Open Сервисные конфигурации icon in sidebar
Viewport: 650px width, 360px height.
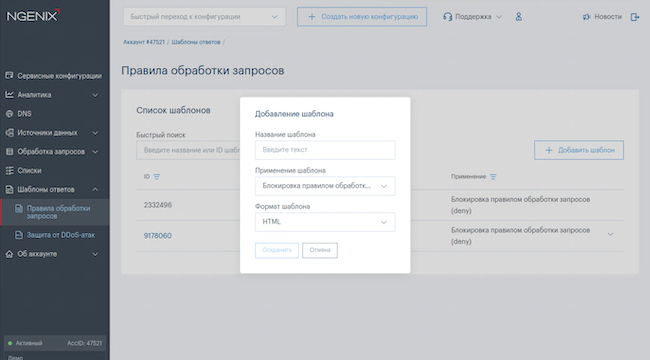coord(9,75)
